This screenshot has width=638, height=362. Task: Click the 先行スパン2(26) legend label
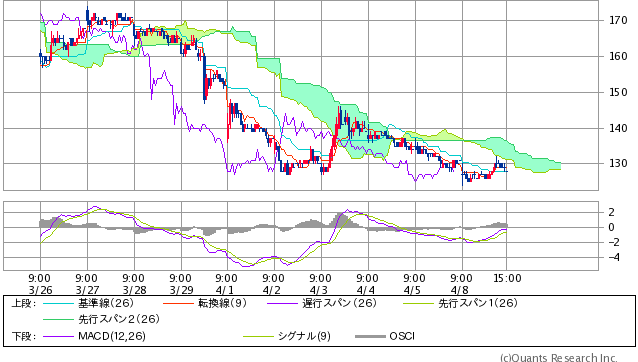tap(119, 319)
